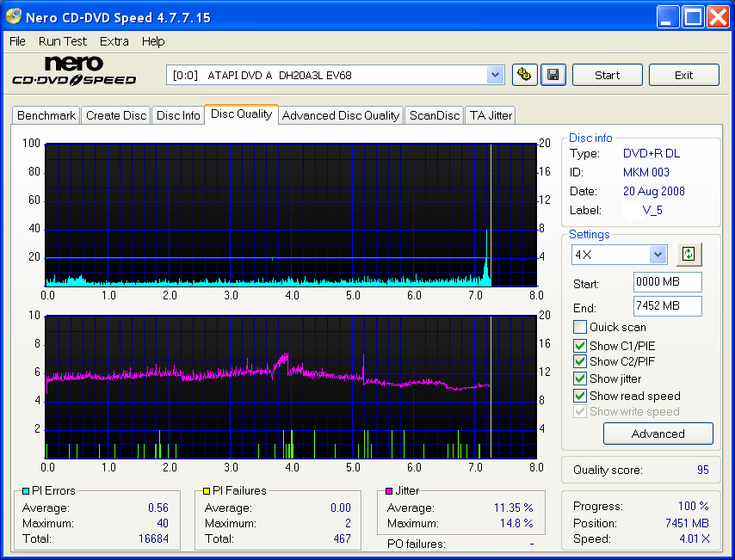This screenshot has width=735, height=560.
Task: Click the save screenshot floppy icon
Action: (x=553, y=75)
